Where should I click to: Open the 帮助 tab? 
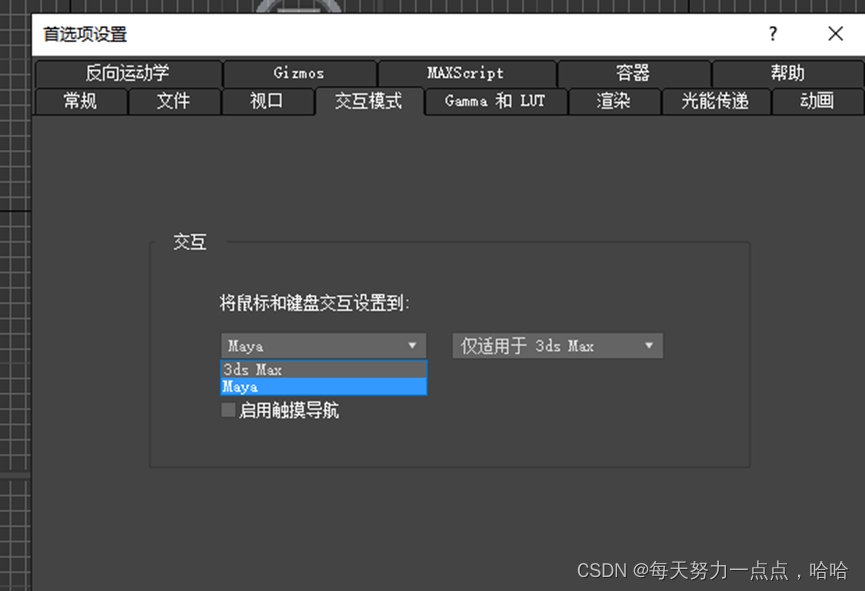point(788,73)
